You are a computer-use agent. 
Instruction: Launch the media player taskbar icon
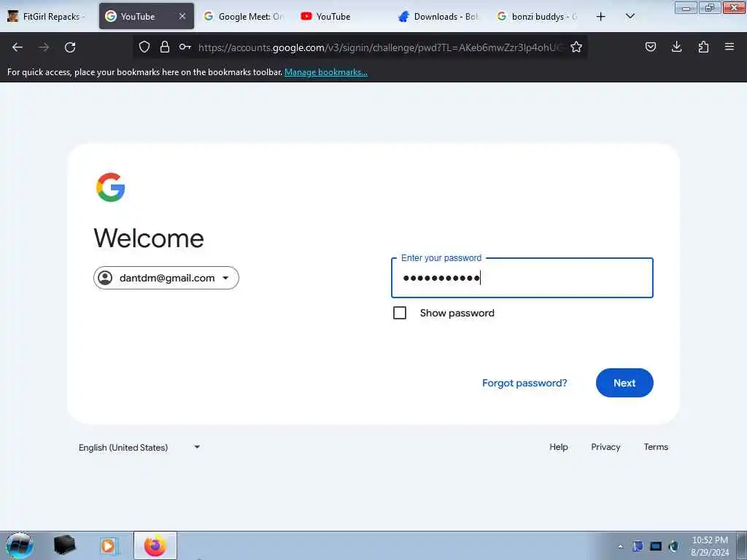[109, 545]
